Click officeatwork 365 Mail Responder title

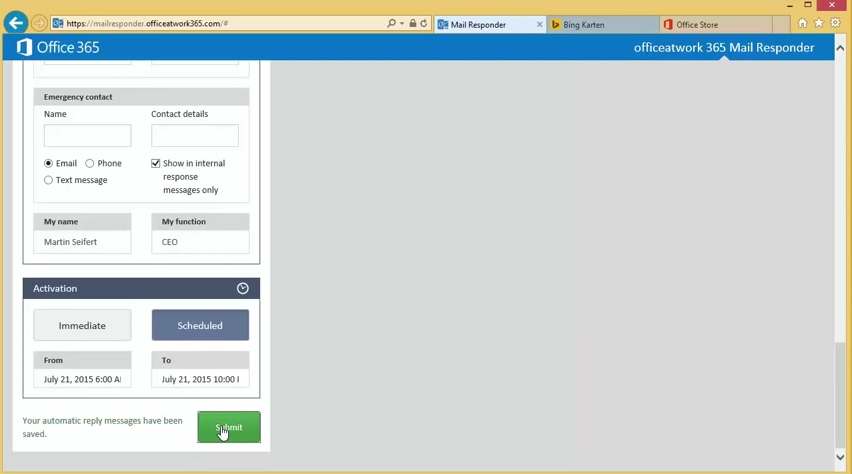[724, 47]
